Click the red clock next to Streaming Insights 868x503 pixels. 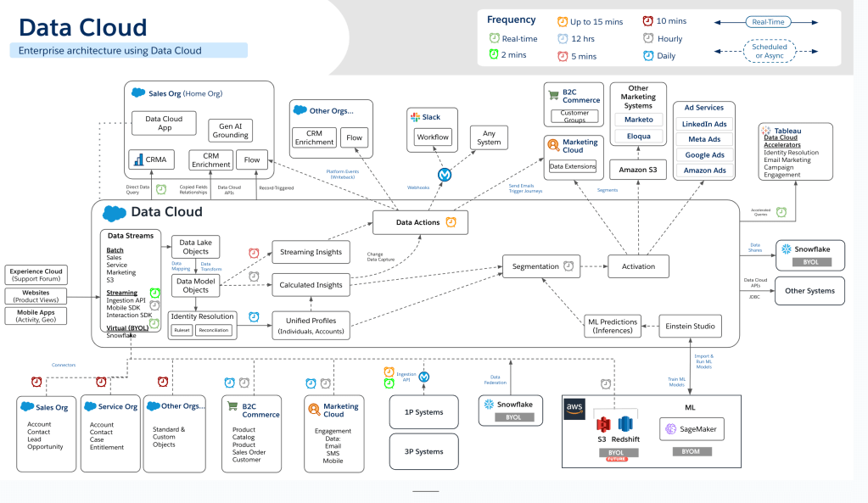[254, 253]
